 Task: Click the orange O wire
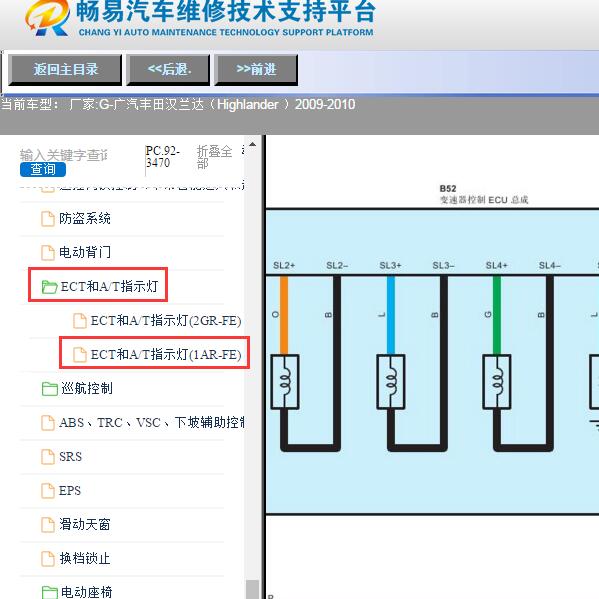coord(284,315)
